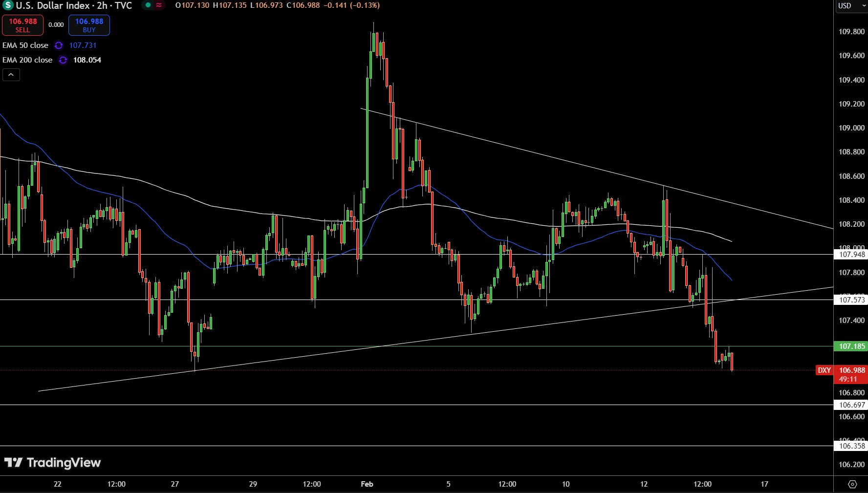
Task: Click the EMA 50 value 107.731
Action: [x=83, y=45]
